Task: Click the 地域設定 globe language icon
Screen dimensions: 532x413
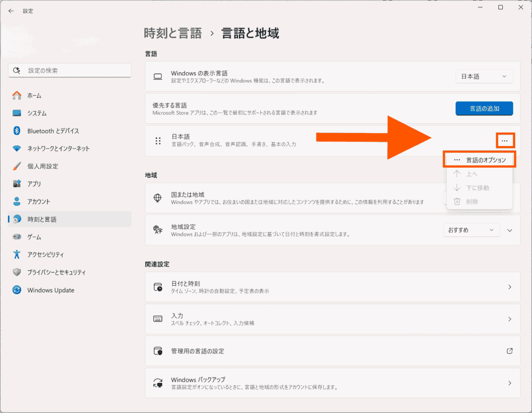Action: point(157,230)
